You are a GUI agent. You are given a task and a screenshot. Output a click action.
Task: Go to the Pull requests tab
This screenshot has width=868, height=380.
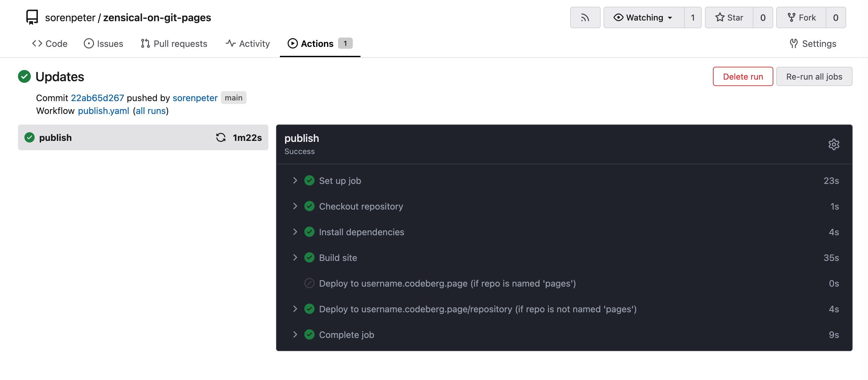[x=174, y=43]
